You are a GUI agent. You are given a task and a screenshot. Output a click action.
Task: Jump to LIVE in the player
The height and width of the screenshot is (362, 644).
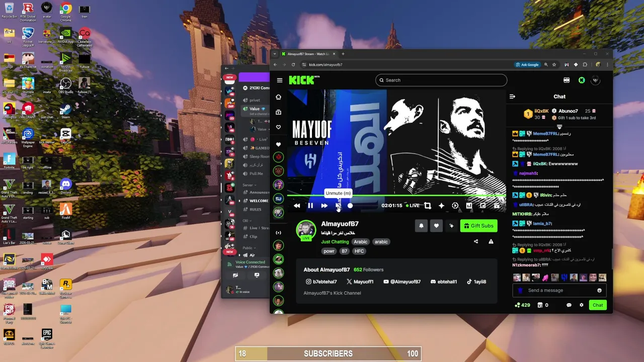tap(413, 206)
